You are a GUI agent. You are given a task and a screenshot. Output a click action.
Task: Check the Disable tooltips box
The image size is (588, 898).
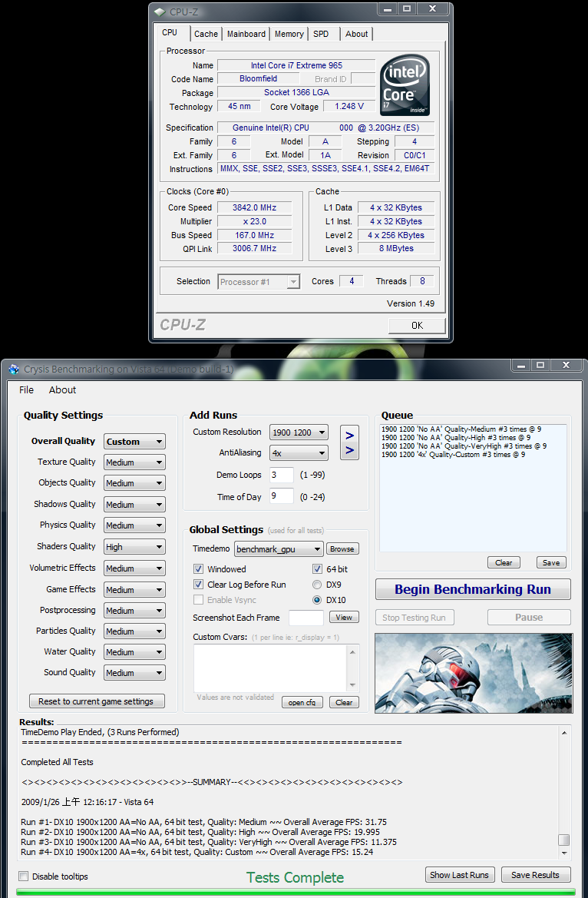[x=23, y=876]
